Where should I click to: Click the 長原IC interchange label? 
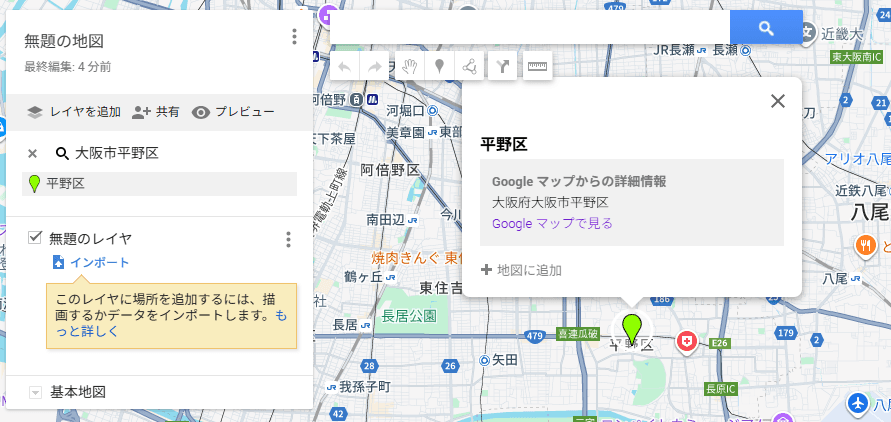[x=721, y=390]
